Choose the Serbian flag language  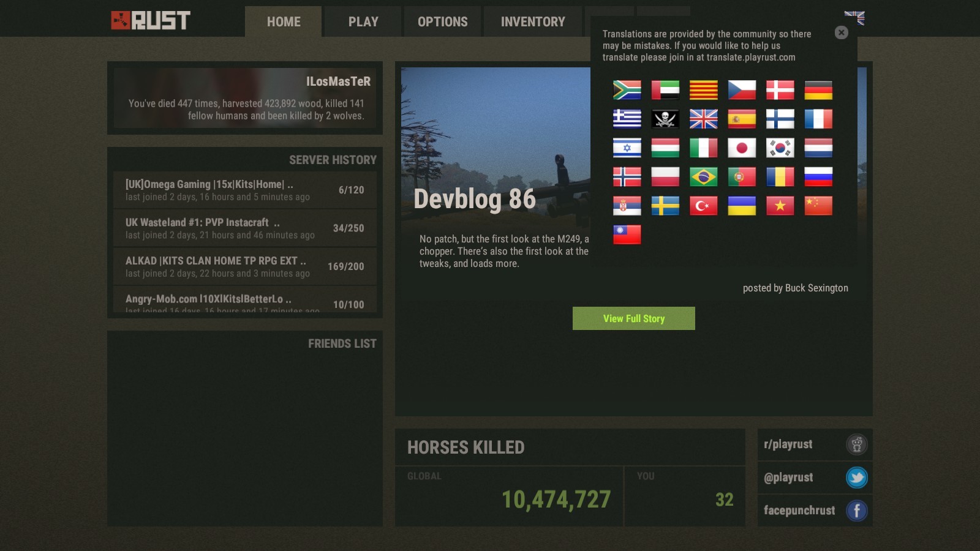click(x=627, y=205)
